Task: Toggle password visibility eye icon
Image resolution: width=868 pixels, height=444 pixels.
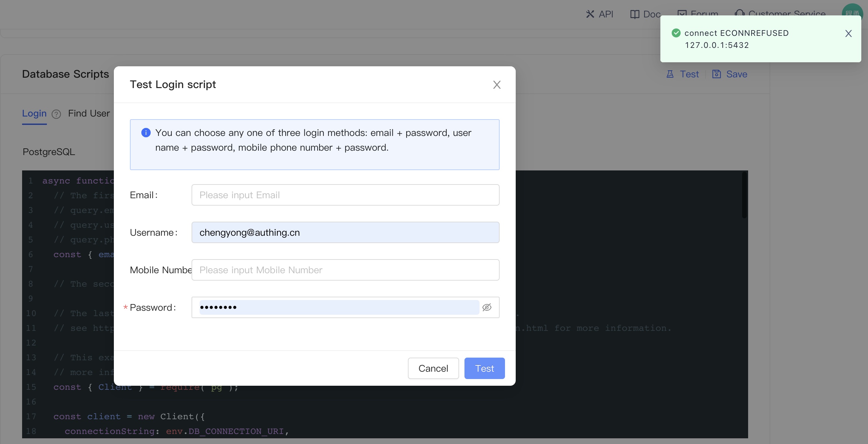Action: [x=487, y=307]
